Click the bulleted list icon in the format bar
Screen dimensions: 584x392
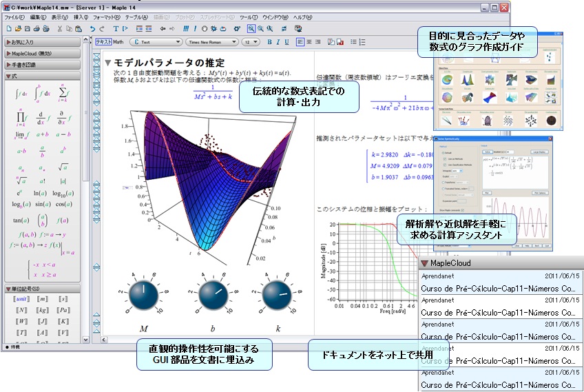(x=353, y=42)
